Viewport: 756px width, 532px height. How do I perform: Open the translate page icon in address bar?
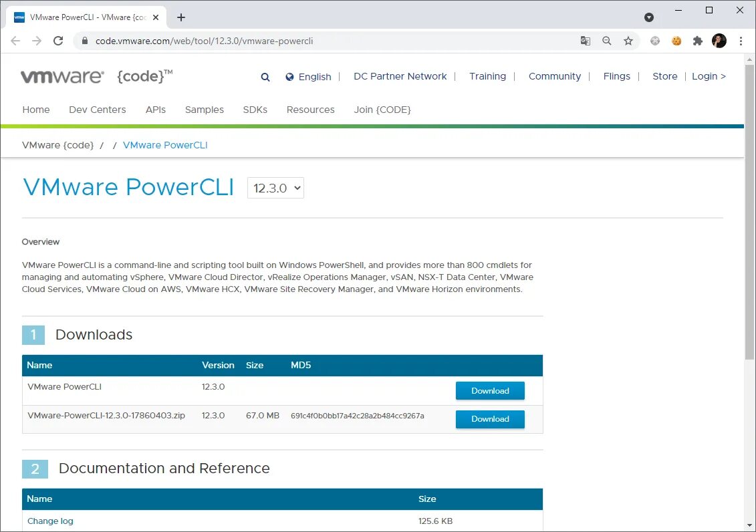[586, 41]
